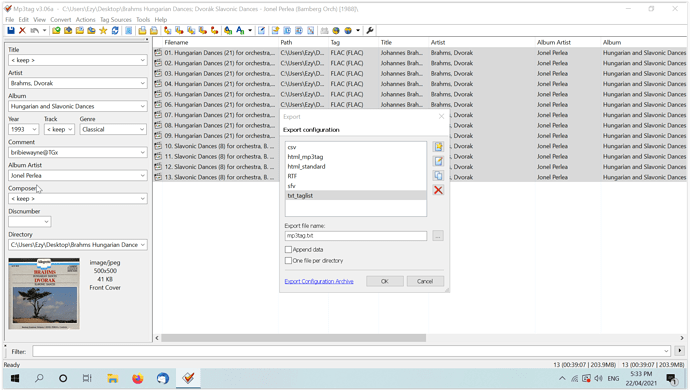
Task: Click the red X delete configuration icon
Action: click(x=438, y=190)
